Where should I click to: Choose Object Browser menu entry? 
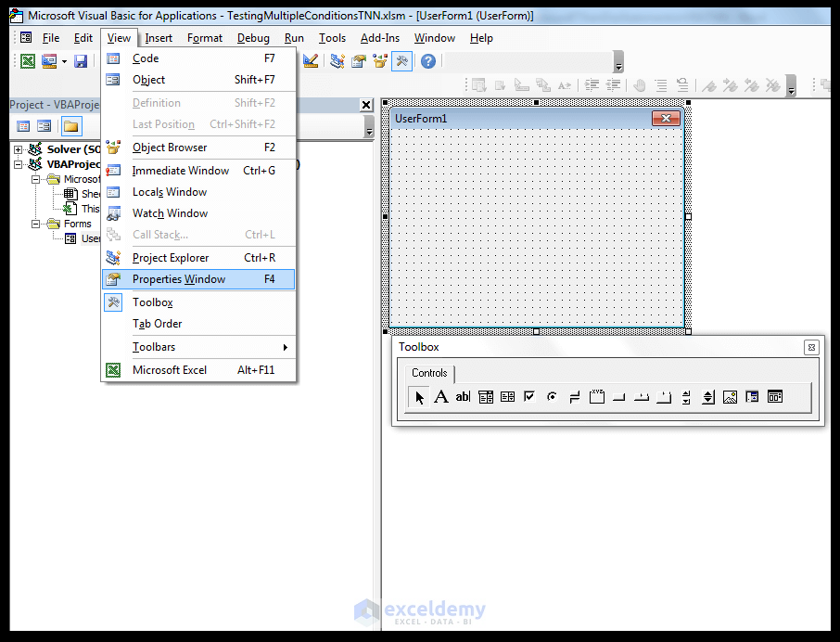(198, 148)
